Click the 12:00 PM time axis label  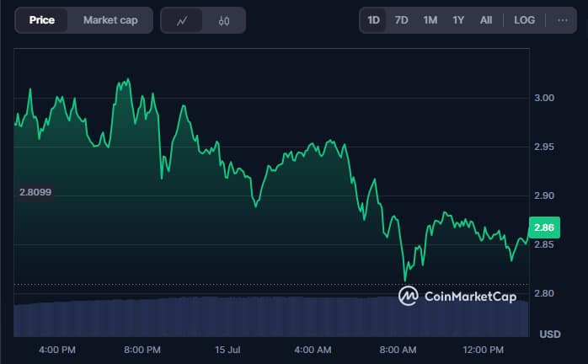(483, 350)
